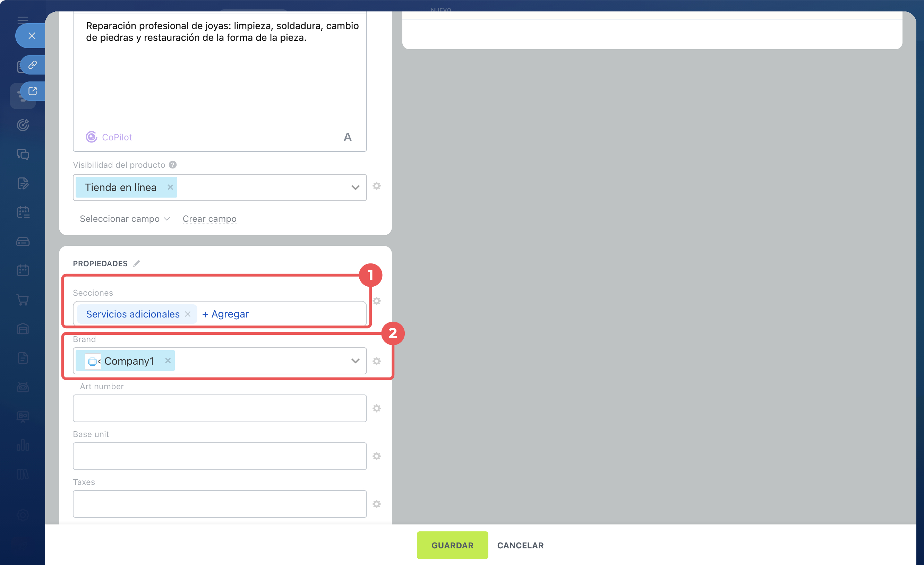924x565 pixels.
Task: Open the bar chart icon in sidebar
Action: coord(23,445)
